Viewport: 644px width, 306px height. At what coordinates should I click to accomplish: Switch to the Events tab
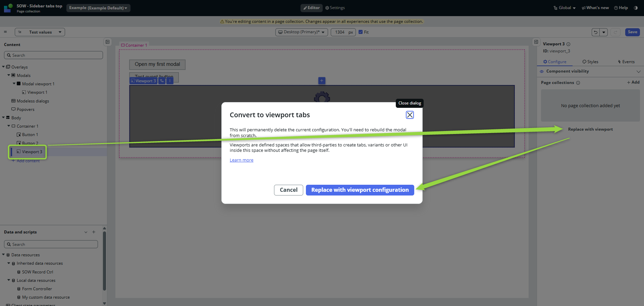[x=626, y=62]
